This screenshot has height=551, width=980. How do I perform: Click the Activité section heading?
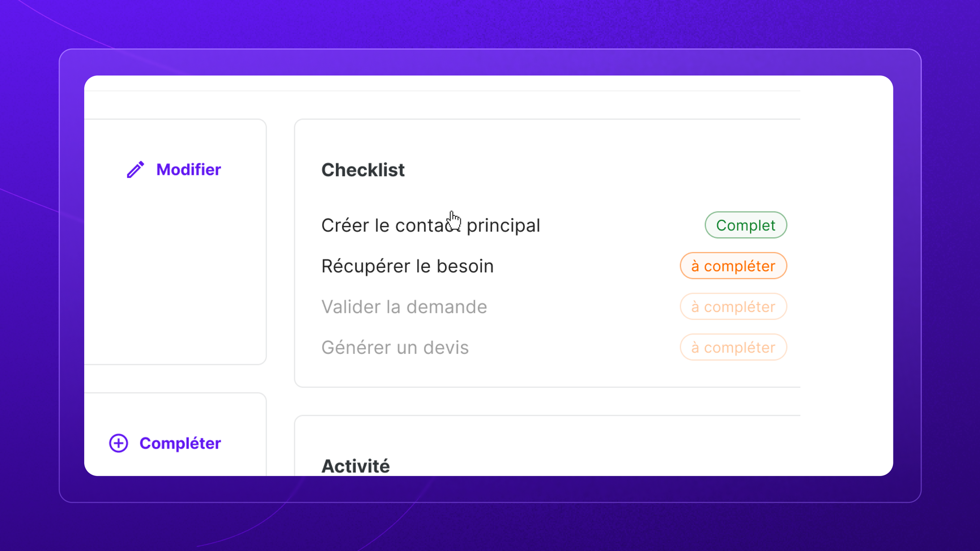[356, 466]
